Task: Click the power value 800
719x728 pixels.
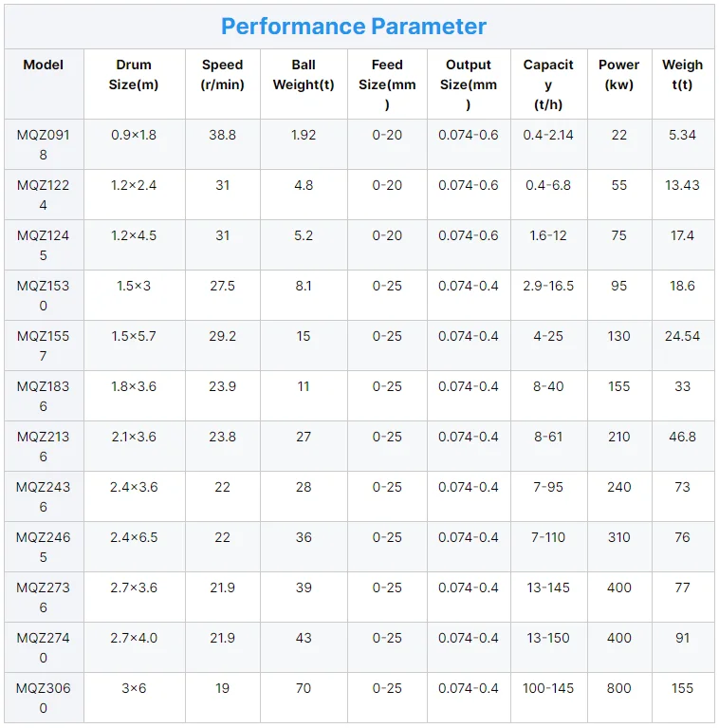Action: coord(618,688)
